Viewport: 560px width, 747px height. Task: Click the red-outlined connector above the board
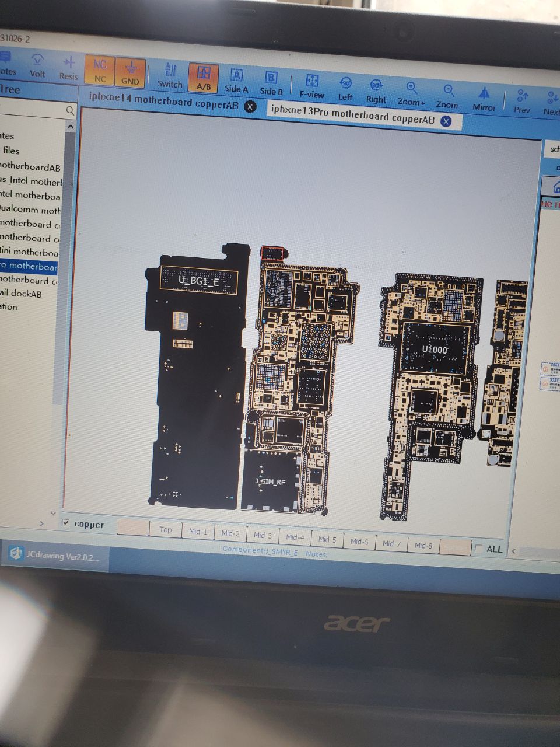272,253
